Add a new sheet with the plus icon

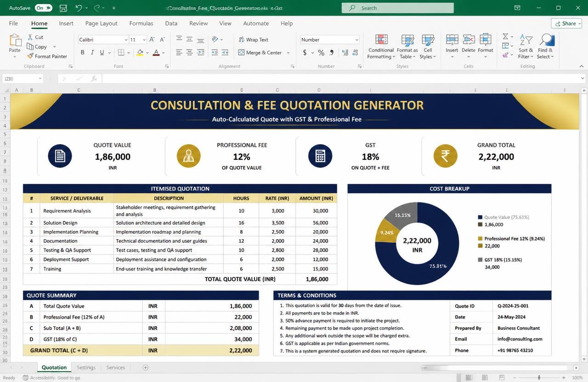(146, 367)
